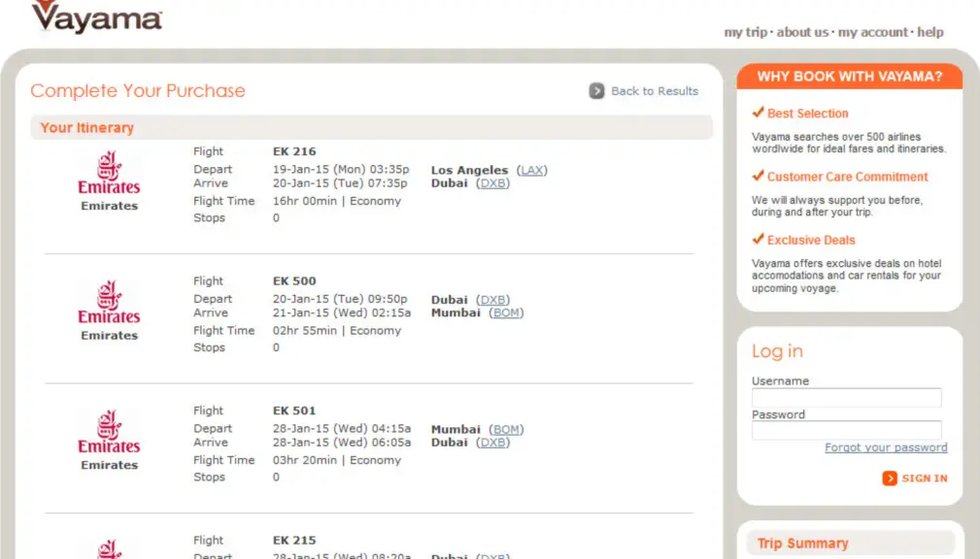Open the help menu link
Screen dimensions: 980x559
[930, 32]
